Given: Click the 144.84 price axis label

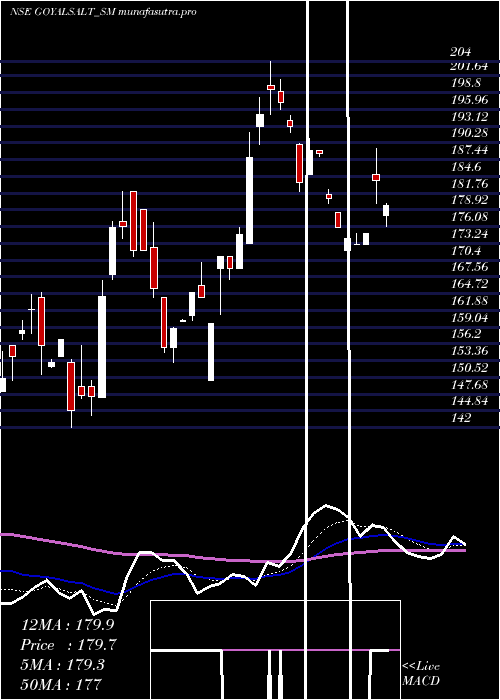Looking at the screenshot, I should [469, 401].
